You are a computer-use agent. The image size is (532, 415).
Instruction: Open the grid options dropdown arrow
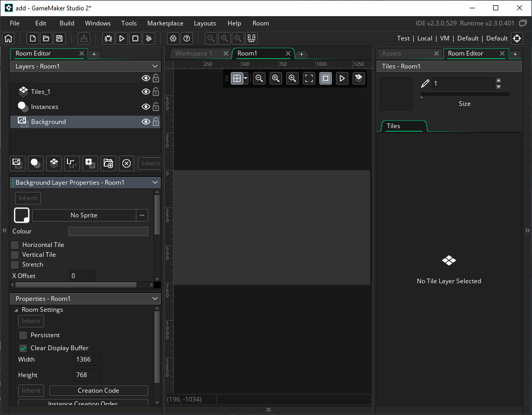point(246,78)
